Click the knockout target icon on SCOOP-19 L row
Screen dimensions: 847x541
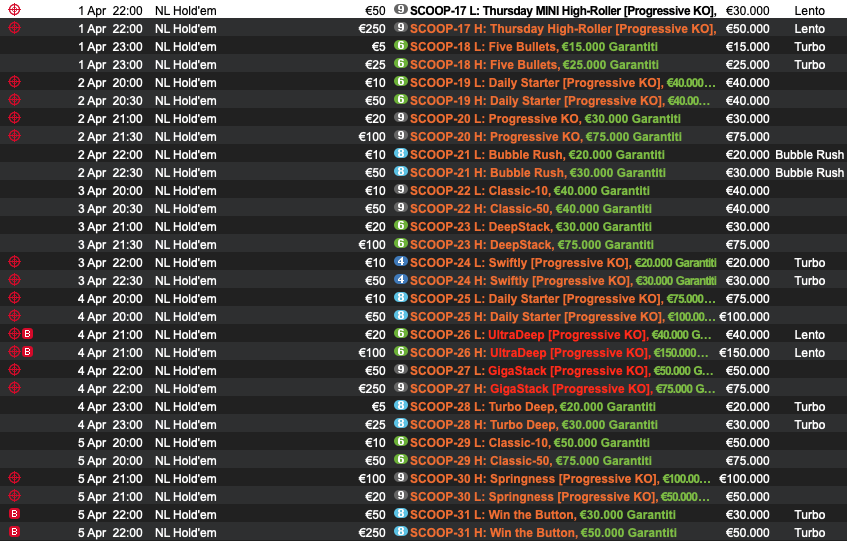[15, 82]
